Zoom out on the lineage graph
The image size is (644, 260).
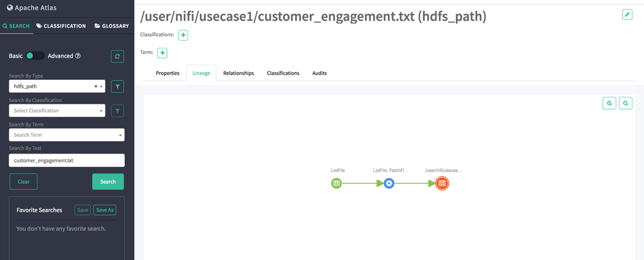pyautogui.click(x=625, y=103)
